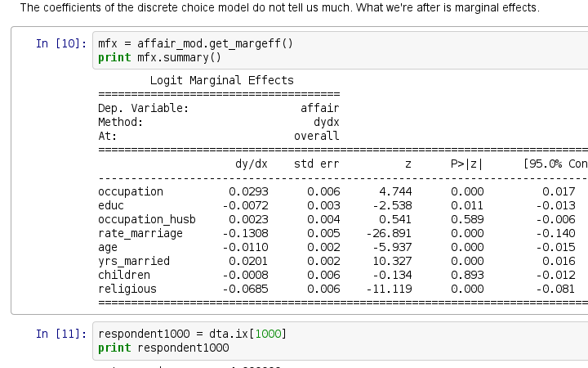Place cursor in 'respondent1000 = dta.ix[1000]' line

point(192,334)
